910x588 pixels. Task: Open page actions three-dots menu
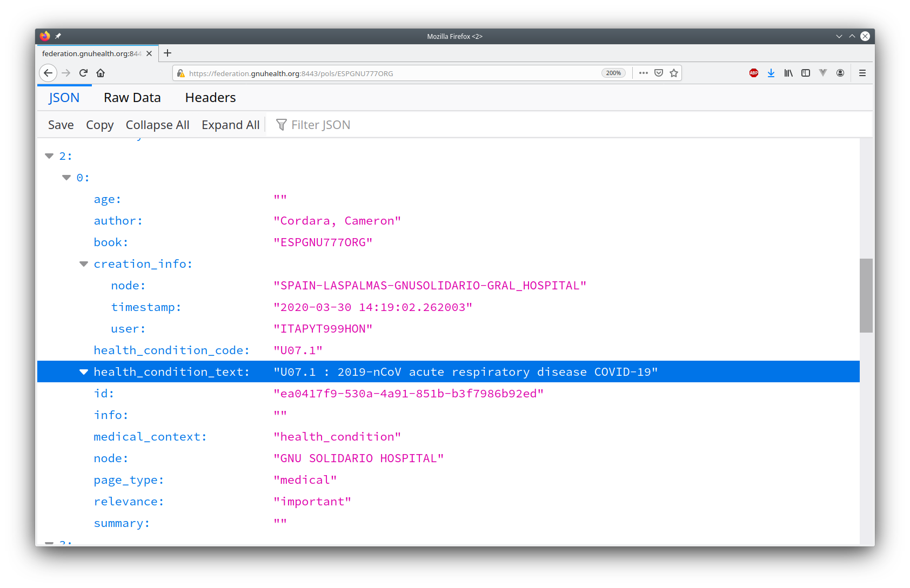tap(643, 73)
